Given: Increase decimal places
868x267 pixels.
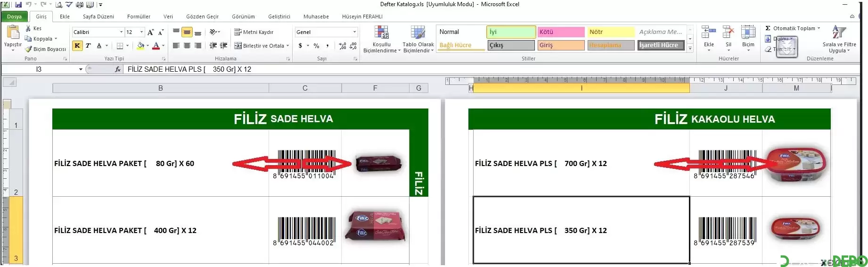Looking at the screenshot, I should [x=343, y=46].
